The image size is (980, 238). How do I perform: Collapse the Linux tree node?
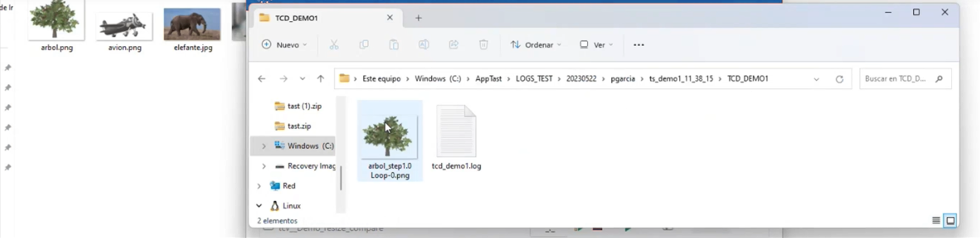pos(259,206)
